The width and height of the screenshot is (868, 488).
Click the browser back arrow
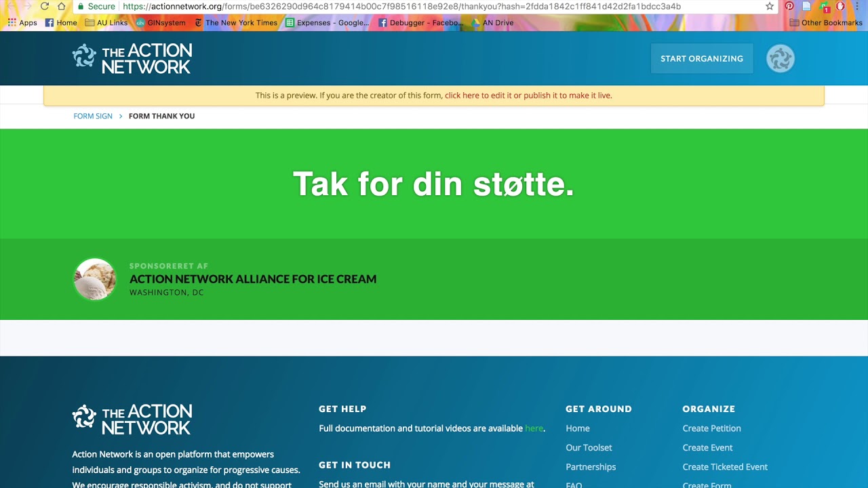pos(11,6)
